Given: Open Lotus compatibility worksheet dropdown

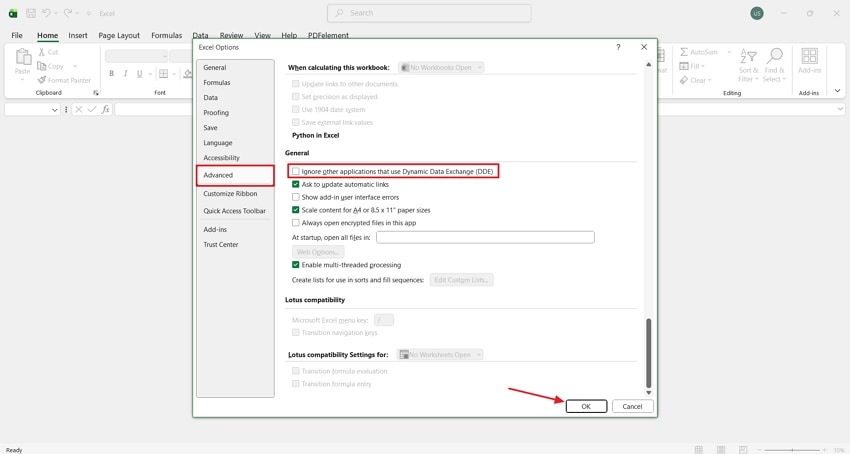Looking at the screenshot, I should [x=440, y=355].
